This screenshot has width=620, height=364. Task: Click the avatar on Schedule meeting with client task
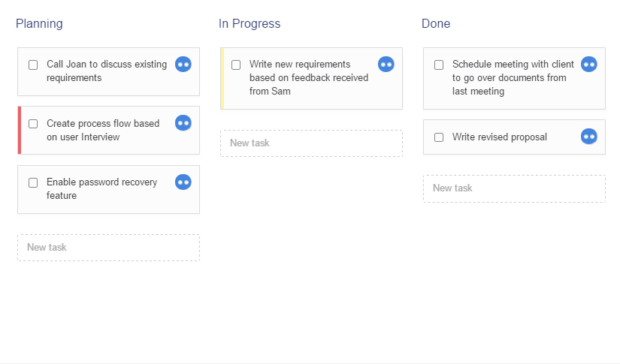(x=589, y=65)
